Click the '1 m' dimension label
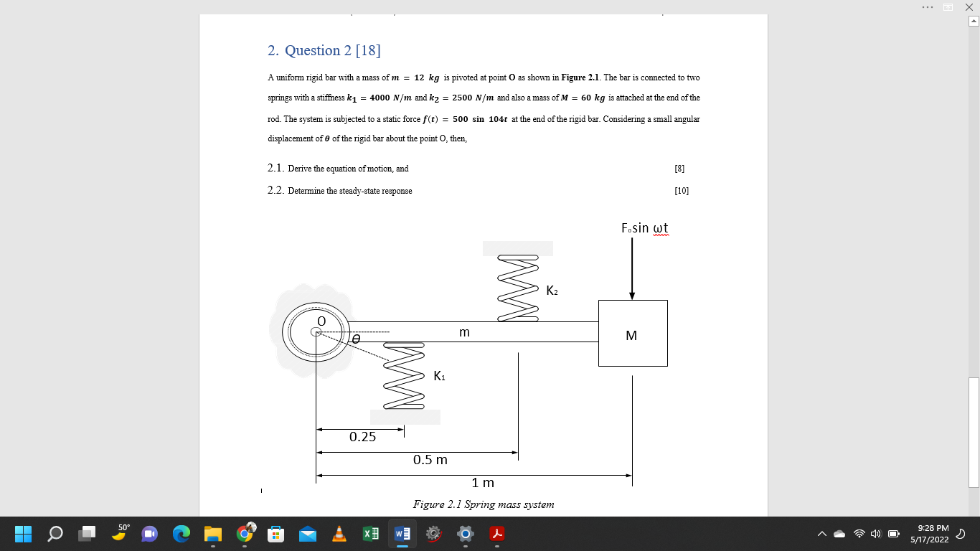 [483, 483]
